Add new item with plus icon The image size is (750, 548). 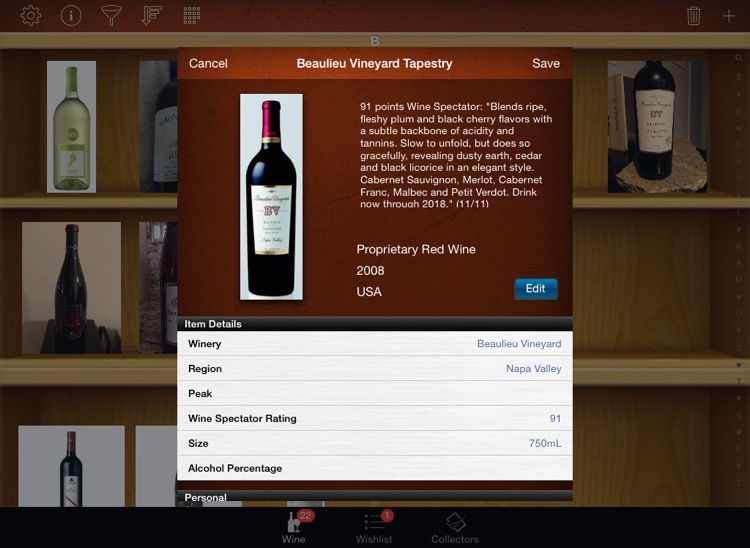pos(728,16)
